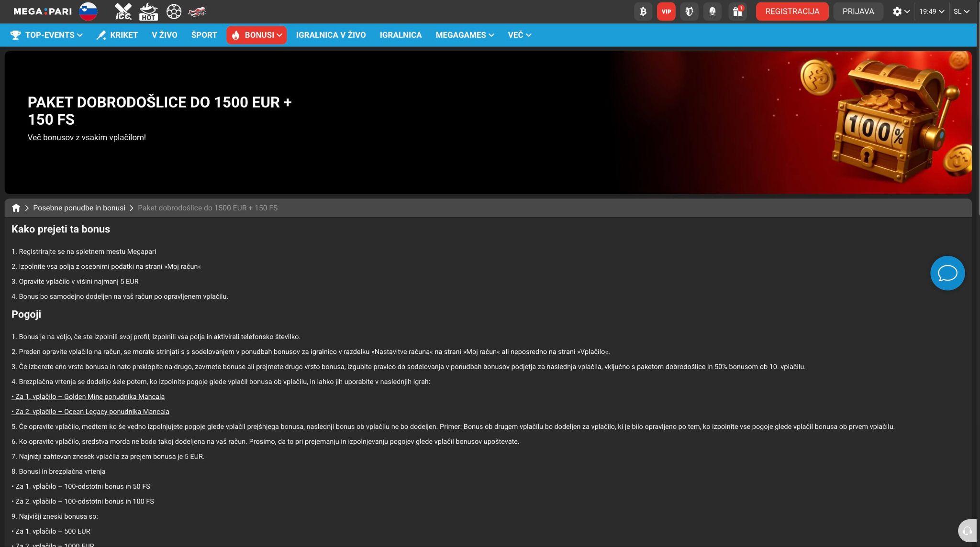Image resolution: width=980 pixels, height=547 pixels.
Task: Open the IGRALNICA V ŽIVO tab
Action: 331,35
